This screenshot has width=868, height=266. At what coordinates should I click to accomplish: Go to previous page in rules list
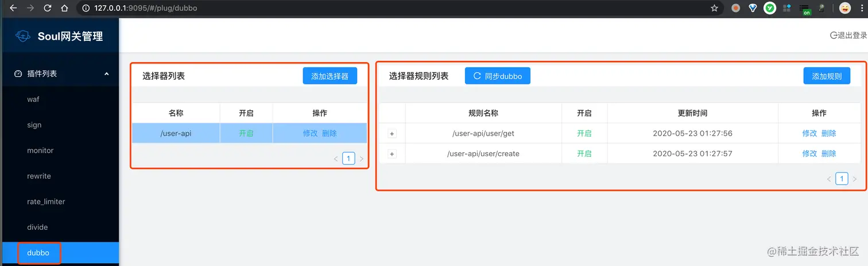coord(829,179)
